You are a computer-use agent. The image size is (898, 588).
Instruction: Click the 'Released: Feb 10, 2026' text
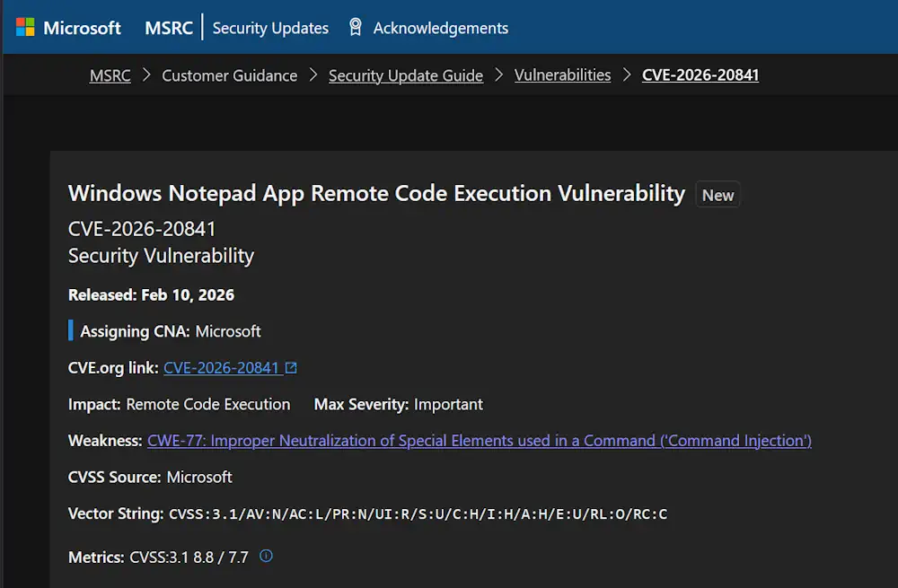tap(151, 294)
